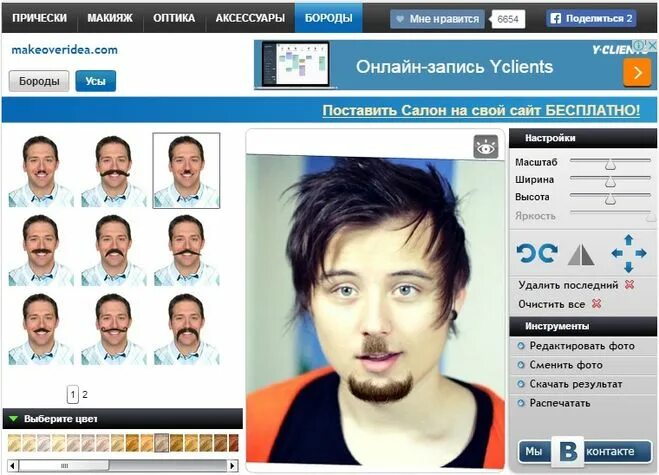659x475 pixels.
Task: Move overlay right with the right arrow
Action: click(x=641, y=253)
